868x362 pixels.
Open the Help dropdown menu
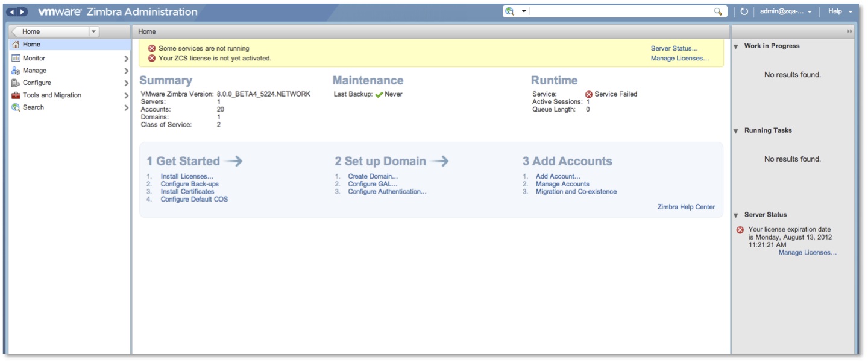click(840, 11)
